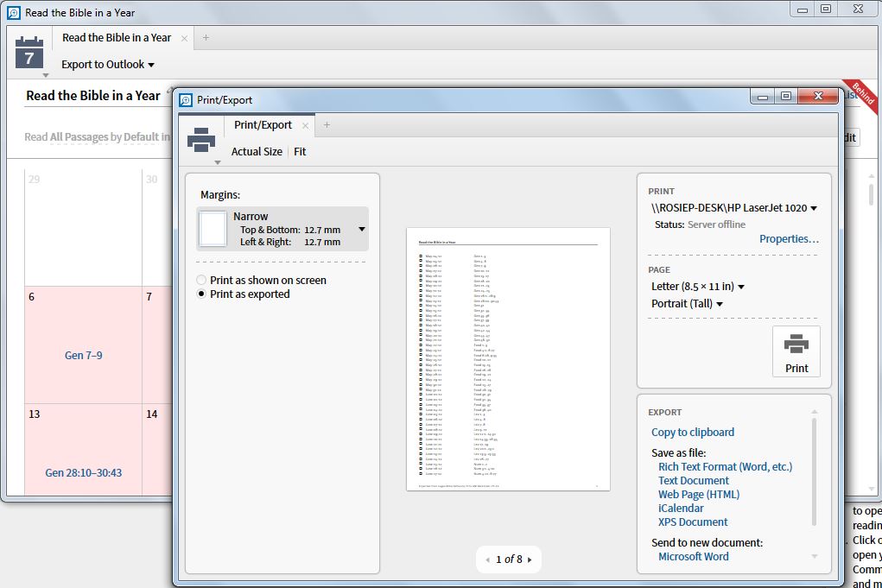The width and height of the screenshot is (882, 588).
Task: Save as Rich Text Format file
Action: (x=725, y=466)
